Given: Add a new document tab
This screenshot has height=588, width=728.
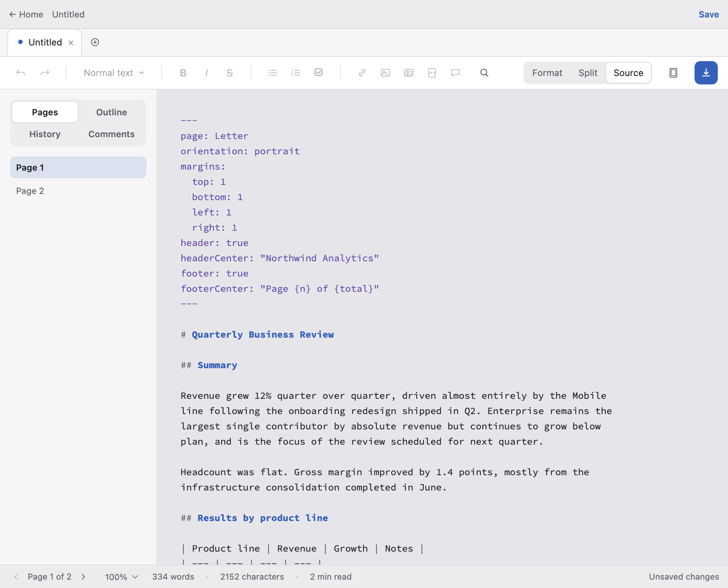Looking at the screenshot, I should point(95,42).
